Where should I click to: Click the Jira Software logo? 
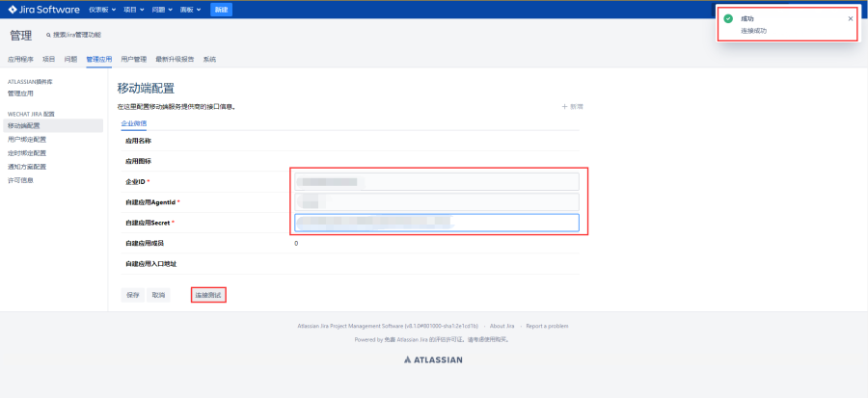click(x=44, y=10)
